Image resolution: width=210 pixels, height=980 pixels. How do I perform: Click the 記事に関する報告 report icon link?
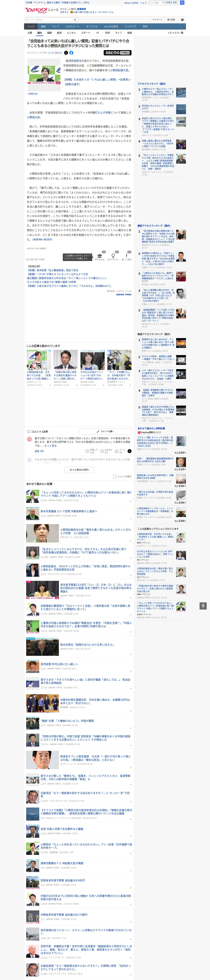tap(36, 260)
